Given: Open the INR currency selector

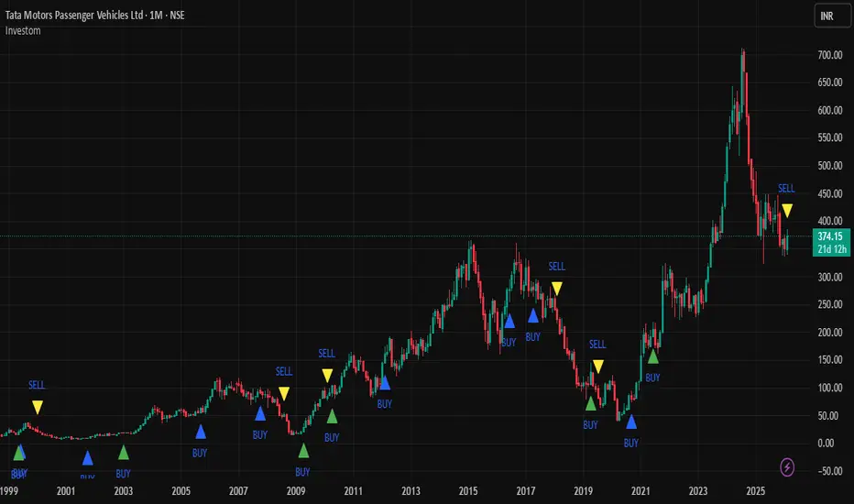Looking at the screenshot, I should pos(831,16).
